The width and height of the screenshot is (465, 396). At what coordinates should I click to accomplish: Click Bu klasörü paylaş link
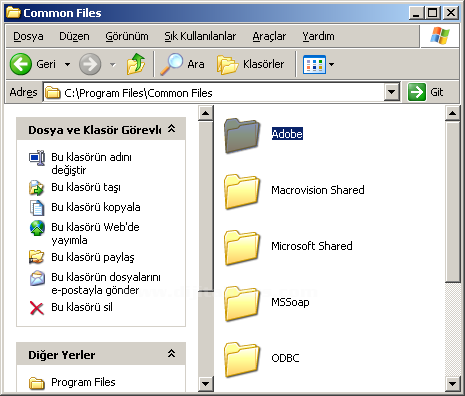tap(93, 257)
